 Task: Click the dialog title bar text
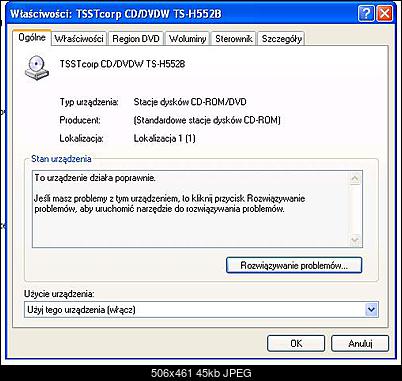[116, 14]
